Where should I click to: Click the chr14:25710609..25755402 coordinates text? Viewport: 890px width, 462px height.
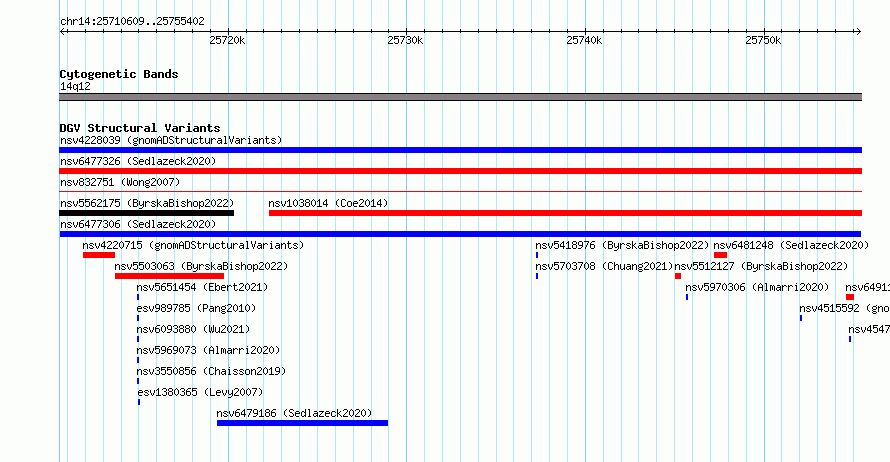[x=132, y=21]
